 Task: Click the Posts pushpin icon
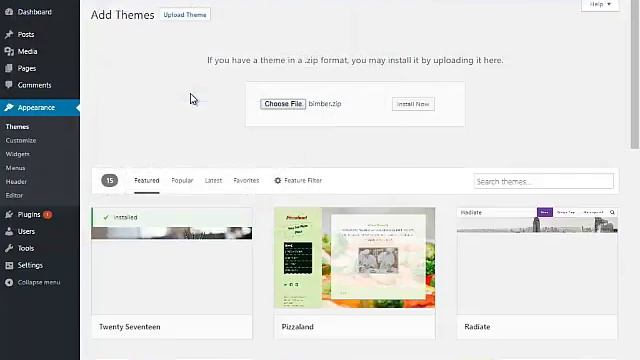[9, 34]
